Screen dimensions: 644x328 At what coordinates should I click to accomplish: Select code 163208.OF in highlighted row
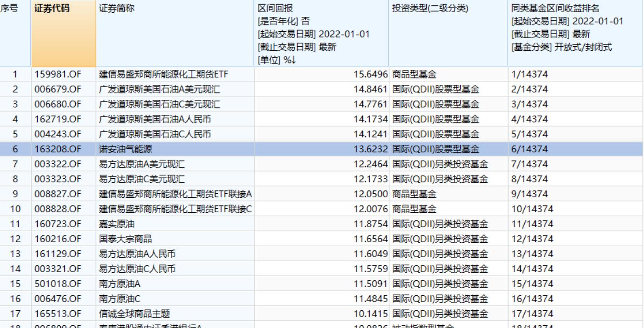(58, 149)
